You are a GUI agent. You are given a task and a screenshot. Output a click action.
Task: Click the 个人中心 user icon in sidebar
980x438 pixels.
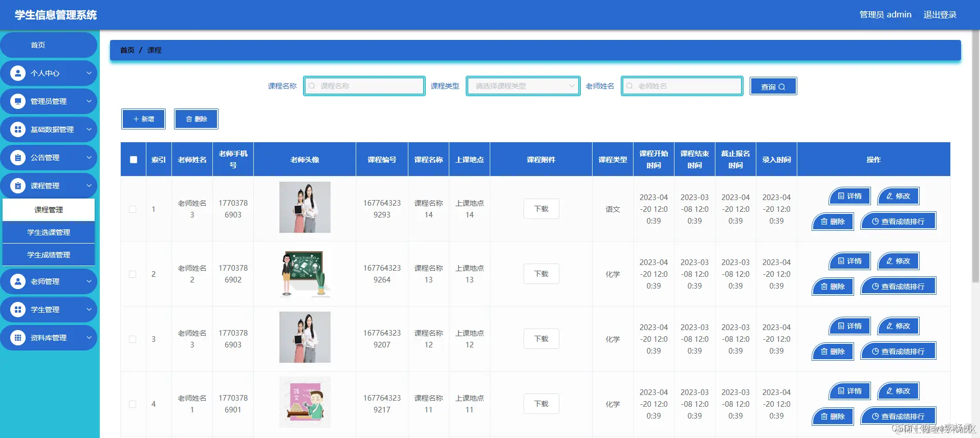18,73
